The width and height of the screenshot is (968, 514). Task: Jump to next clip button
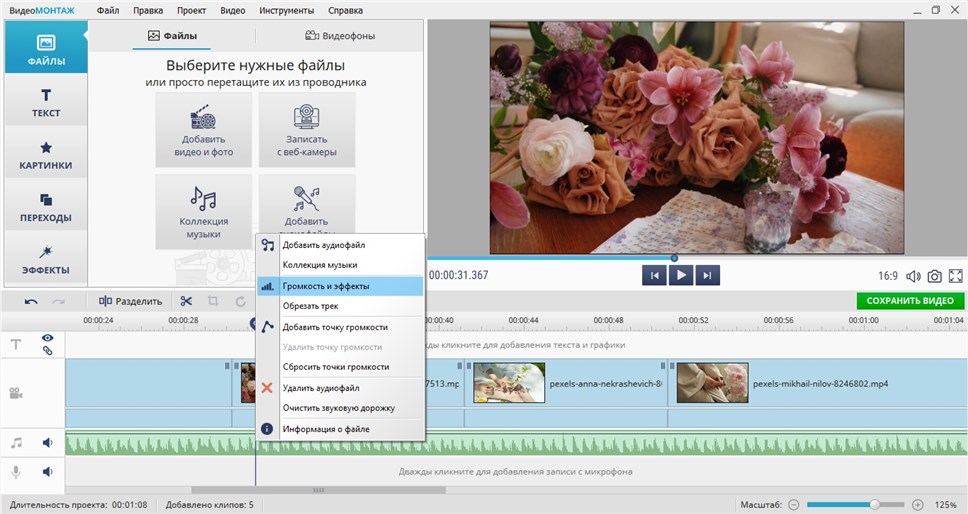[x=707, y=276]
